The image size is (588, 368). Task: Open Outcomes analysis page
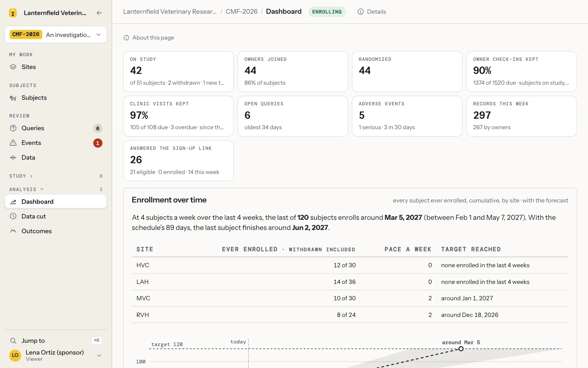[x=56, y=231]
